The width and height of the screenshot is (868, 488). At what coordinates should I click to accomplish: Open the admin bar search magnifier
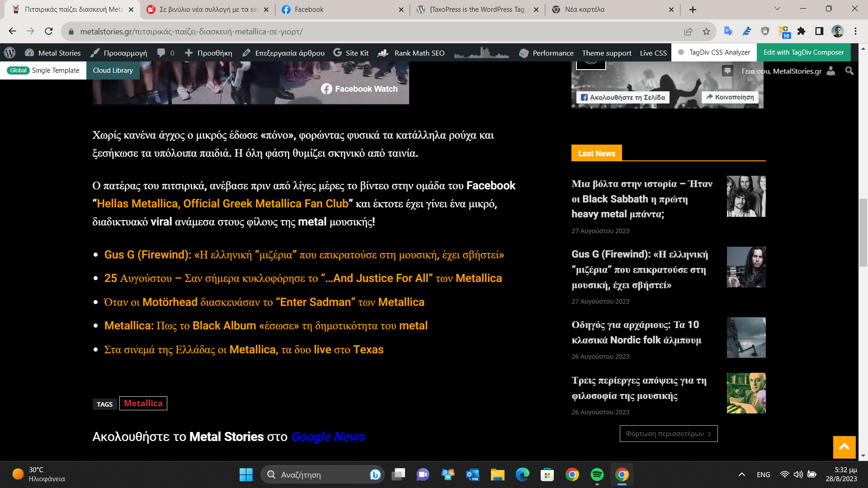849,71
